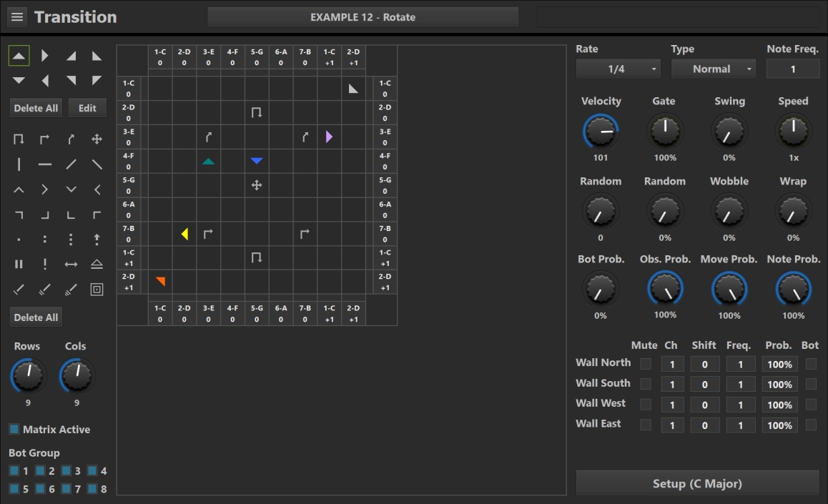Viewport: 828px width, 504px height.
Task: Choose the vertical line obstacle tool
Action: click(19, 164)
